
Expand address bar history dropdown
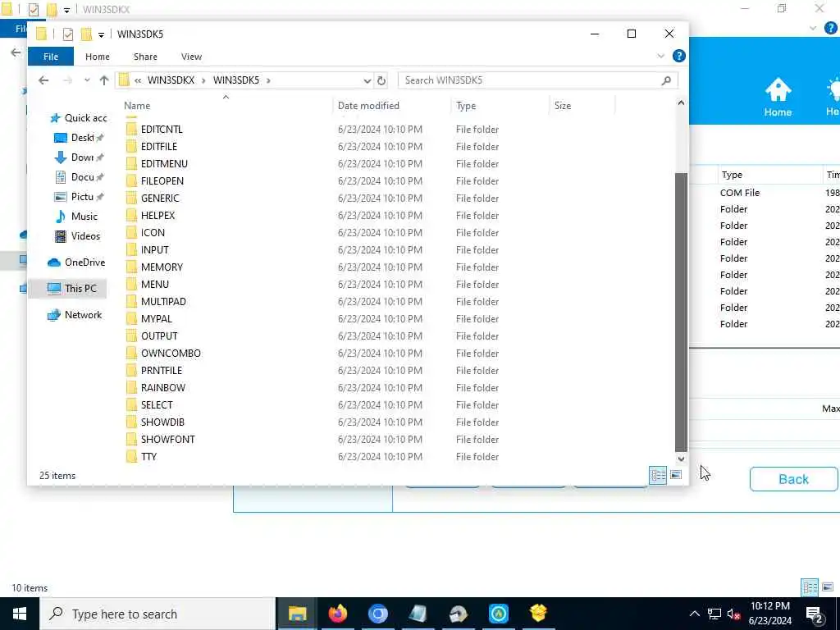(x=367, y=80)
